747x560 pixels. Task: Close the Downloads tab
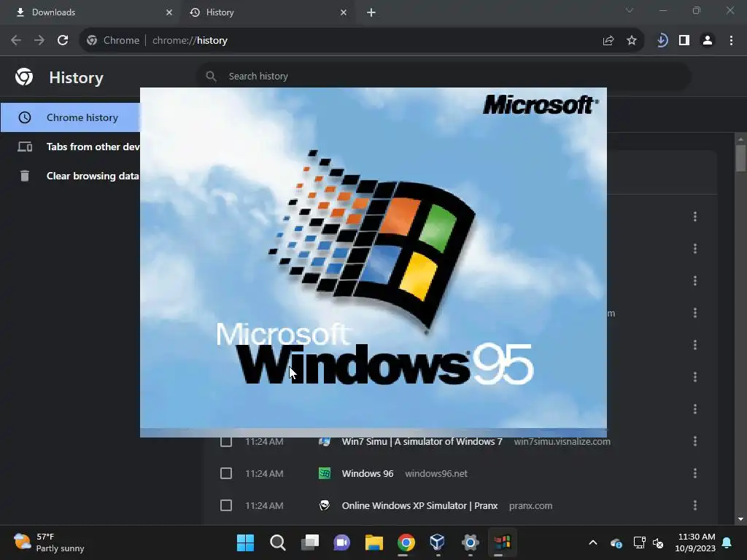169,12
